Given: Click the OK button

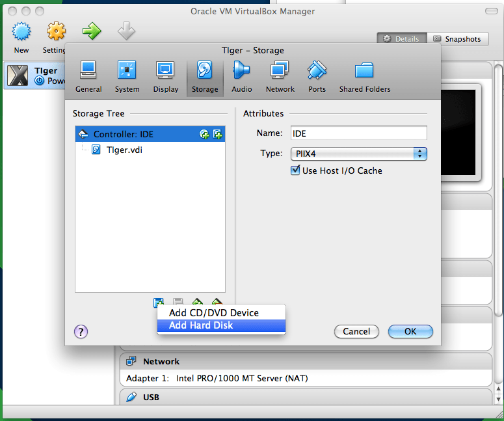Looking at the screenshot, I should click(410, 331).
